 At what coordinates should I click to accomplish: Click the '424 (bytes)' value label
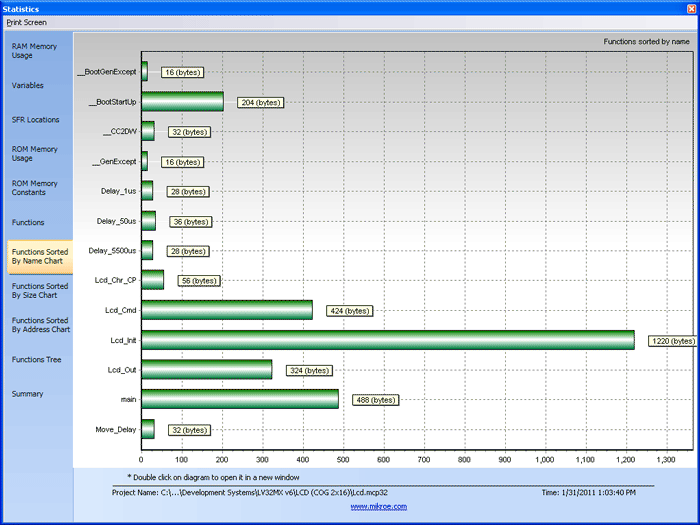(350, 311)
